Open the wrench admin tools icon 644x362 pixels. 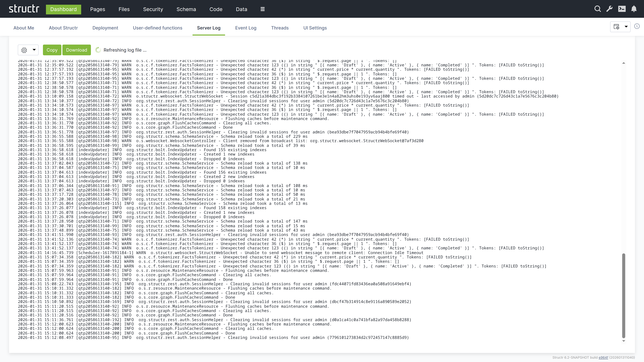(609, 9)
